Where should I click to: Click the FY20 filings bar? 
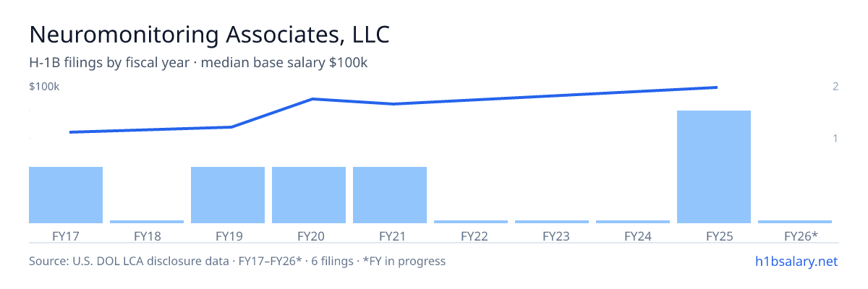pos(309,195)
